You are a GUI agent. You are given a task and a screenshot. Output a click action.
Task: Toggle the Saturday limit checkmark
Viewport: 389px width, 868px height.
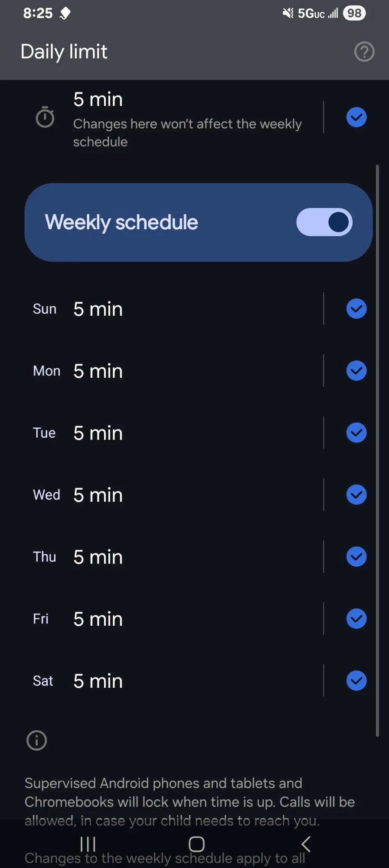click(x=356, y=680)
